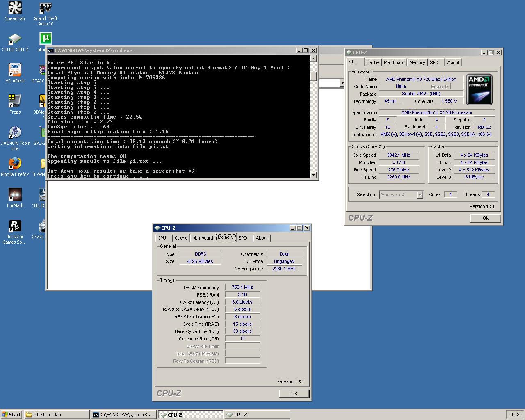
Task: Open Cache tab in memory CPU-Z window
Action: click(x=181, y=238)
